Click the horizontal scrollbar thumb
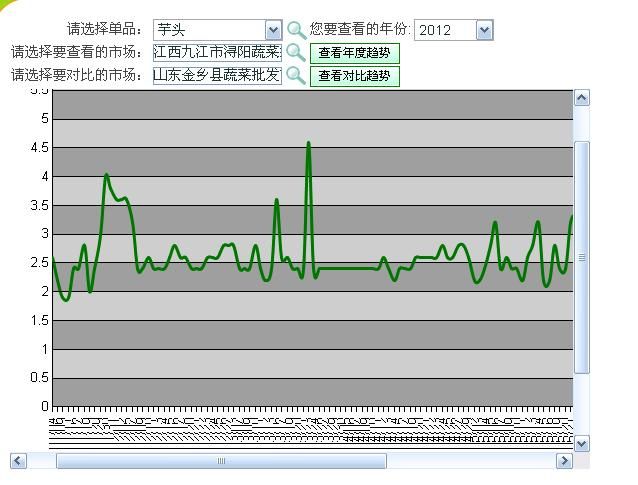Screen dimensions: 638x485 coord(221,461)
